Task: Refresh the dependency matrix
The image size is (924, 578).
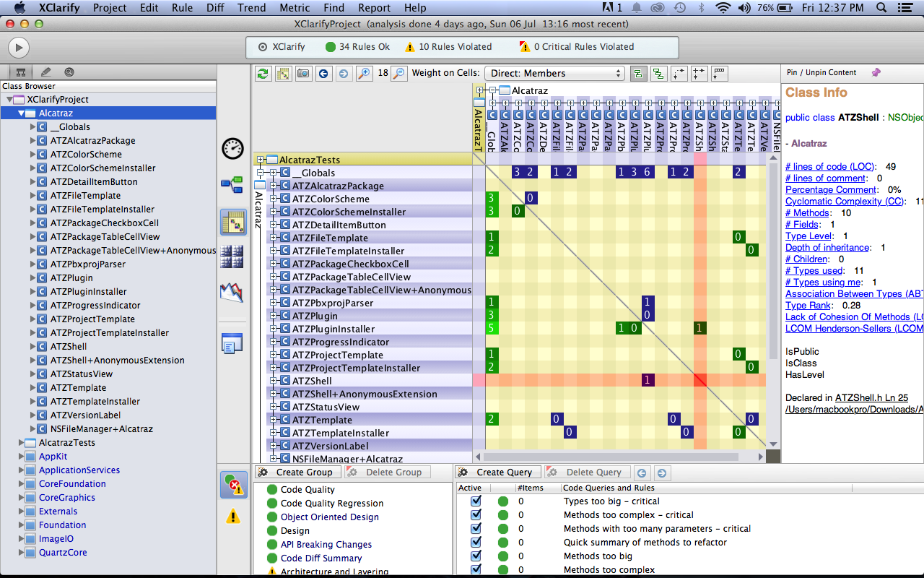Action: (263, 73)
